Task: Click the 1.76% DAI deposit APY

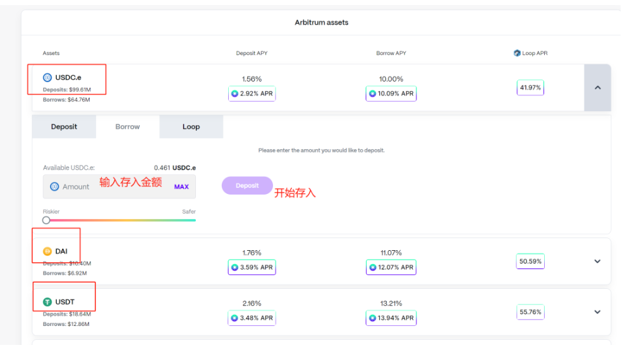Action: point(252,253)
